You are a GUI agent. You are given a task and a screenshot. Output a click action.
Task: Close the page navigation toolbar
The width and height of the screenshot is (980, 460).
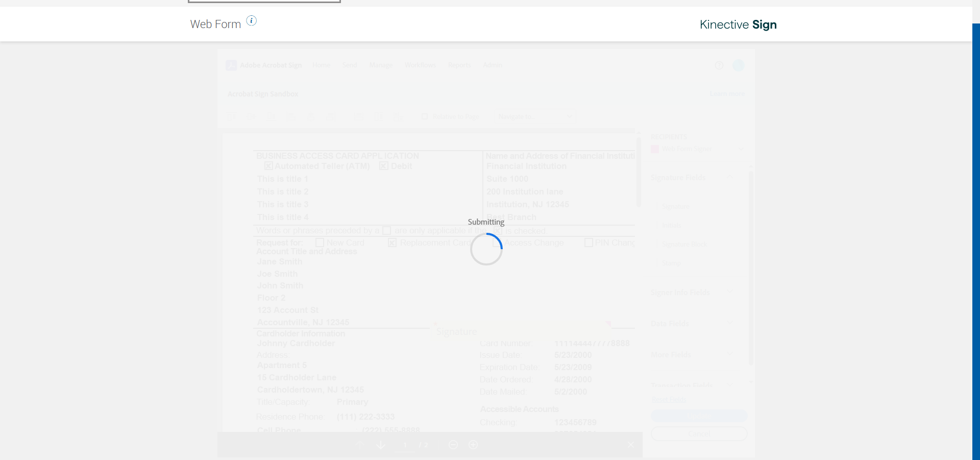[631, 445]
